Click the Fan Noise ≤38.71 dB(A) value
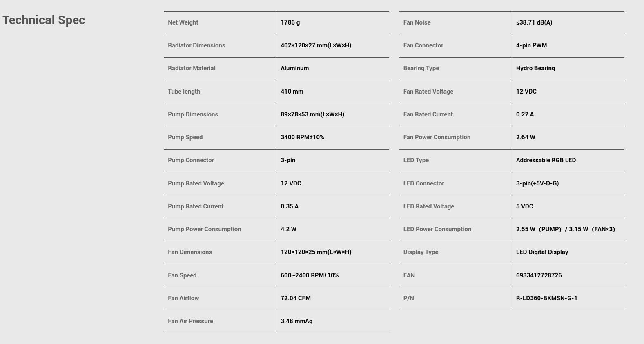Image resolution: width=644 pixels, height=344 pixels. tap(534, 22)
